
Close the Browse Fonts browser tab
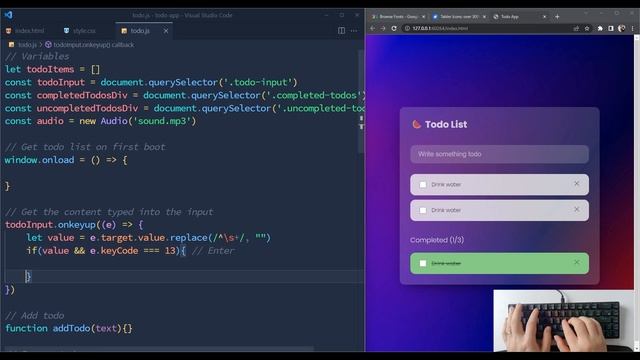click(423, 17)
